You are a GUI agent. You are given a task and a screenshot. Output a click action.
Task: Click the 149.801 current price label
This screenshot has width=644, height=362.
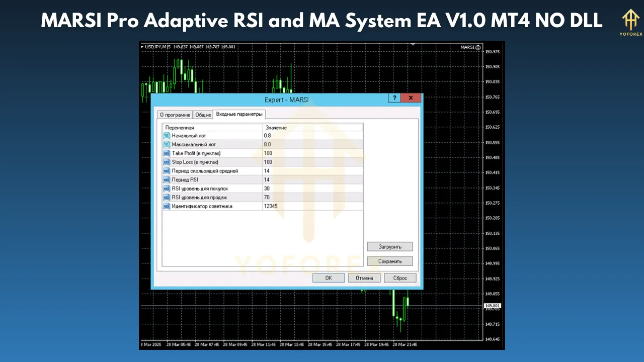point(492,306)
